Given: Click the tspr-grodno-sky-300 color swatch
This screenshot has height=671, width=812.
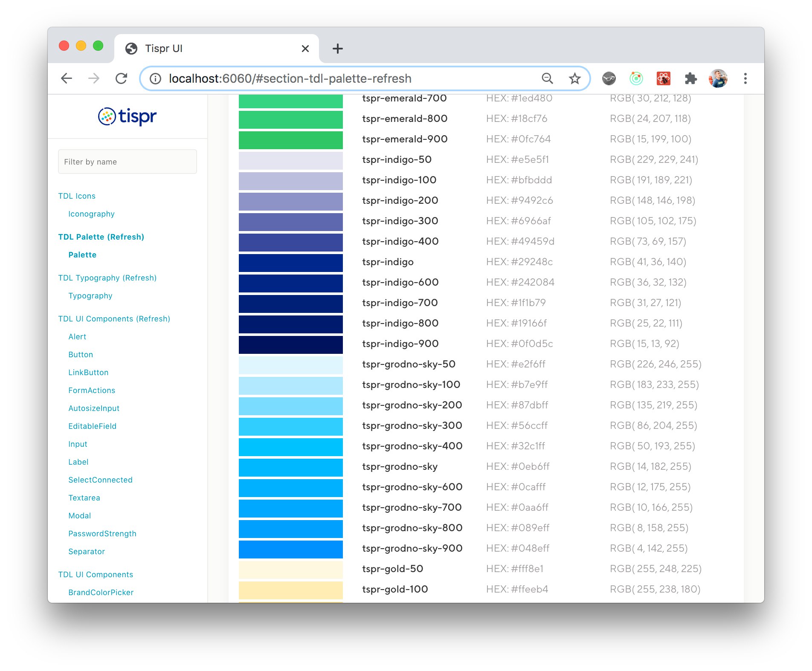Looking at the screenshot, I should (x=290, y=426).
